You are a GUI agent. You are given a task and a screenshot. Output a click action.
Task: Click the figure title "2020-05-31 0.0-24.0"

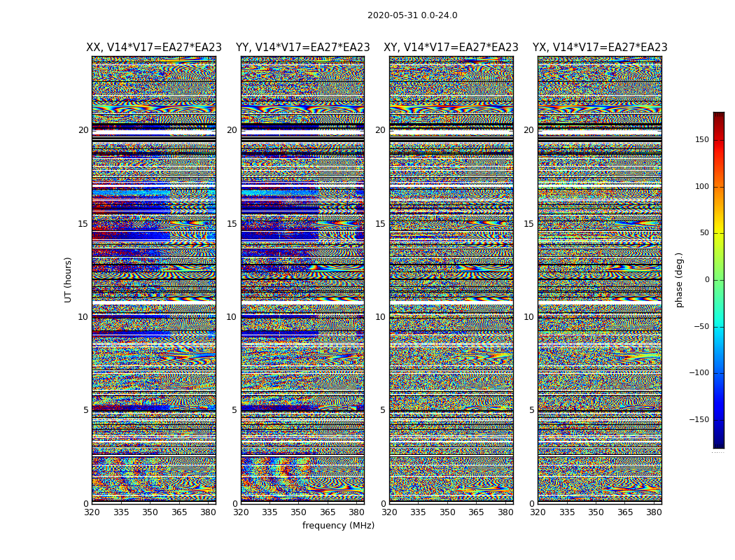[412, 15]
